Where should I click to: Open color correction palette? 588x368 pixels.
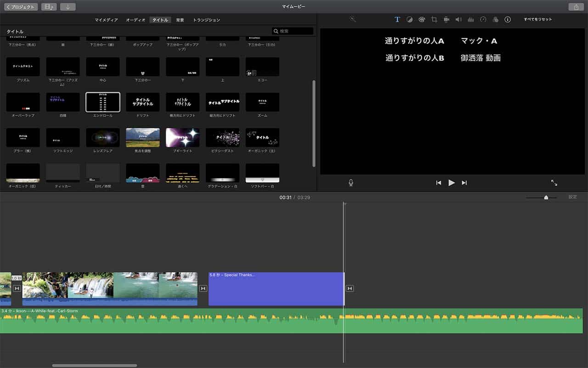point(422,19)
